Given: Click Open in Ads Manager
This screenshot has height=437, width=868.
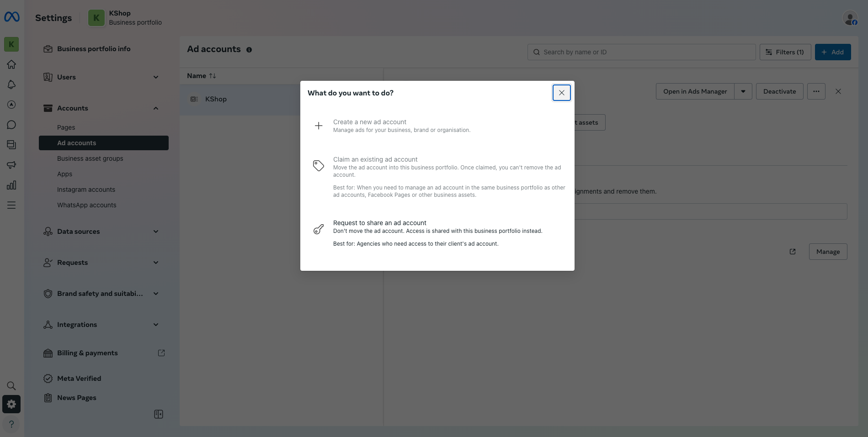Looking at the screenshot, I should pos(695,91).
